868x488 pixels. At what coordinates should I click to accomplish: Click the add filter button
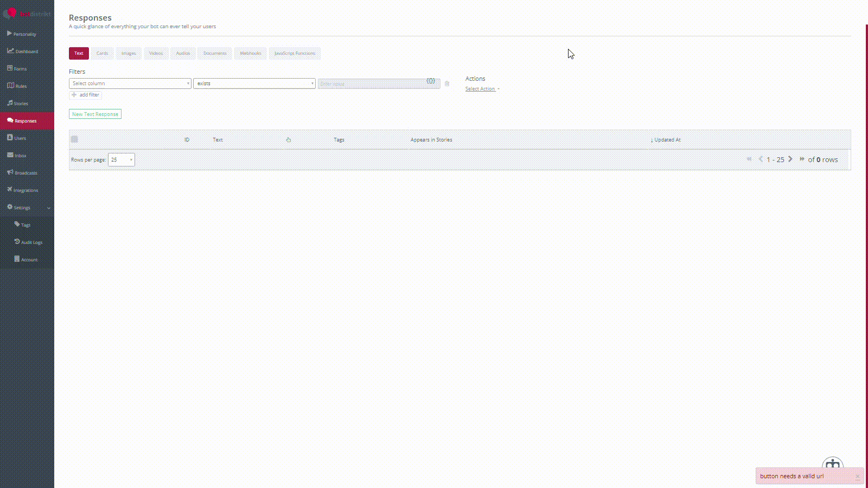86,95
